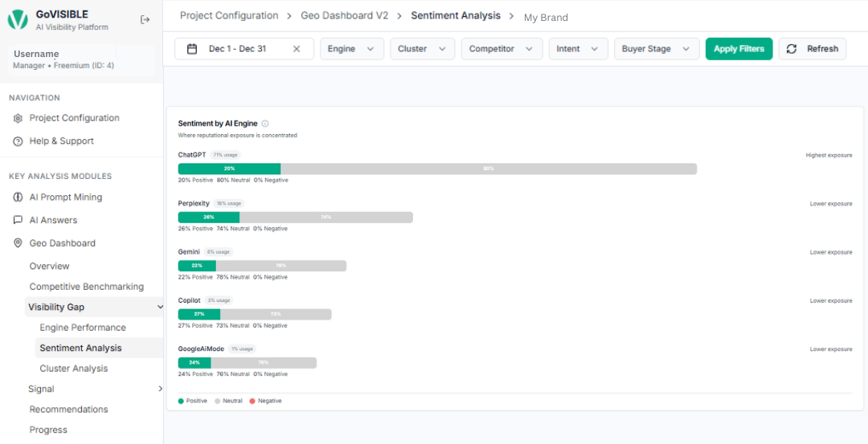Select Cluster Analysis in sidebar
Image resolution: width=868 pixels, height=444 pixels.
[74, 369]
